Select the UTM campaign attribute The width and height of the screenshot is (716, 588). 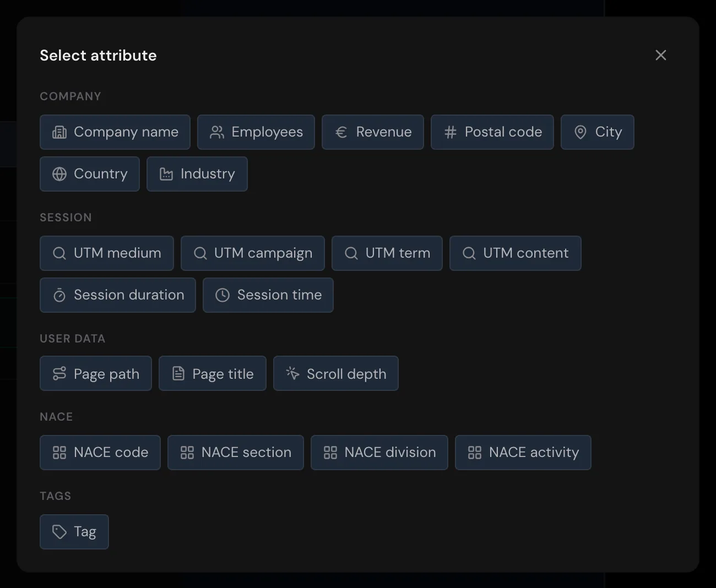coord(253,253)
